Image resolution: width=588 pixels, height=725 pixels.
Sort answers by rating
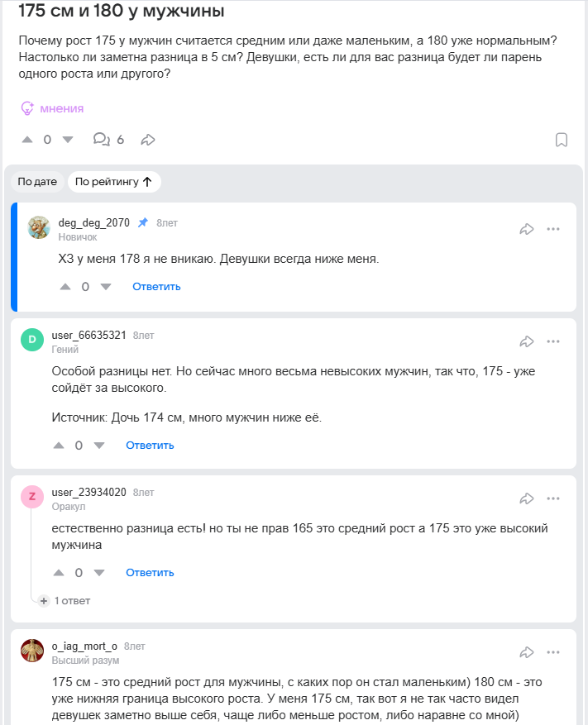click(x=113, y=182)
